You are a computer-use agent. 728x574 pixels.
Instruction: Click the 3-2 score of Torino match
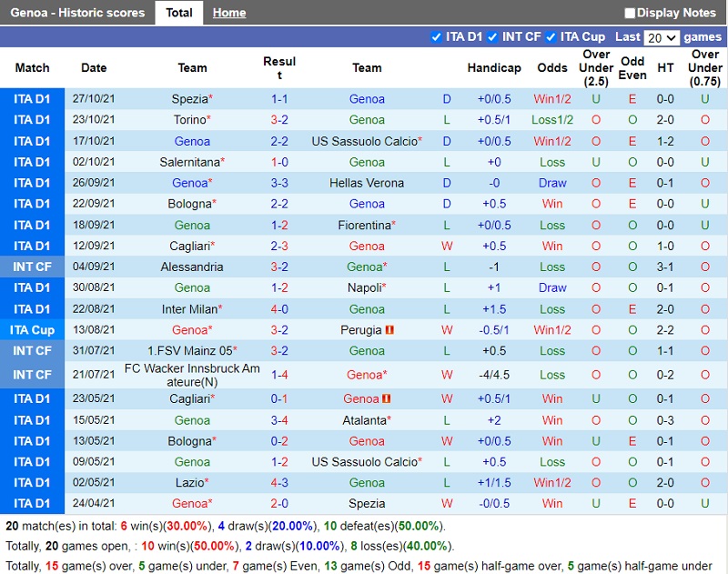coord(279,120)
